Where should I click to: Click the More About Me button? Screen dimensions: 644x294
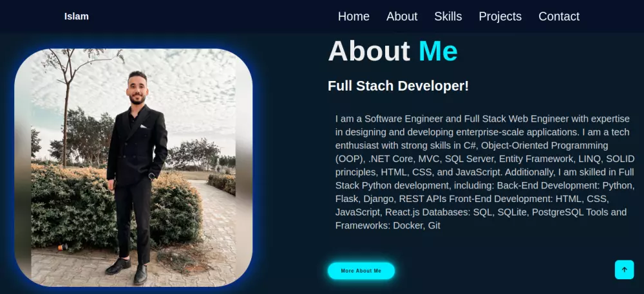pos(361,271)
